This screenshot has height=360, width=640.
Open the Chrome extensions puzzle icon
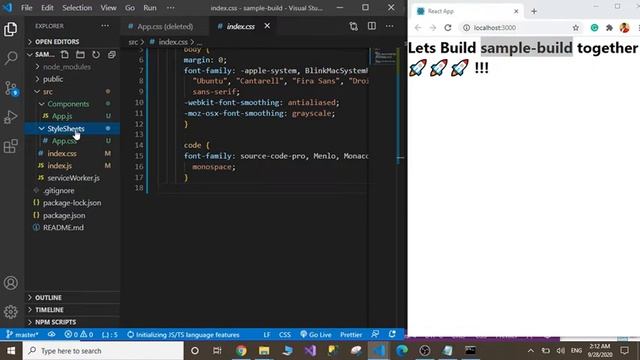point(609,28)
